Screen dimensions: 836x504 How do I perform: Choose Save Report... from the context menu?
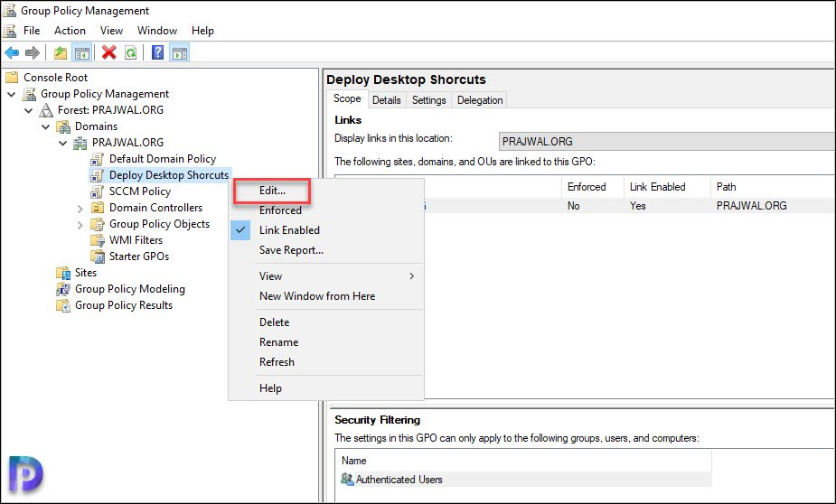[291, 250]
